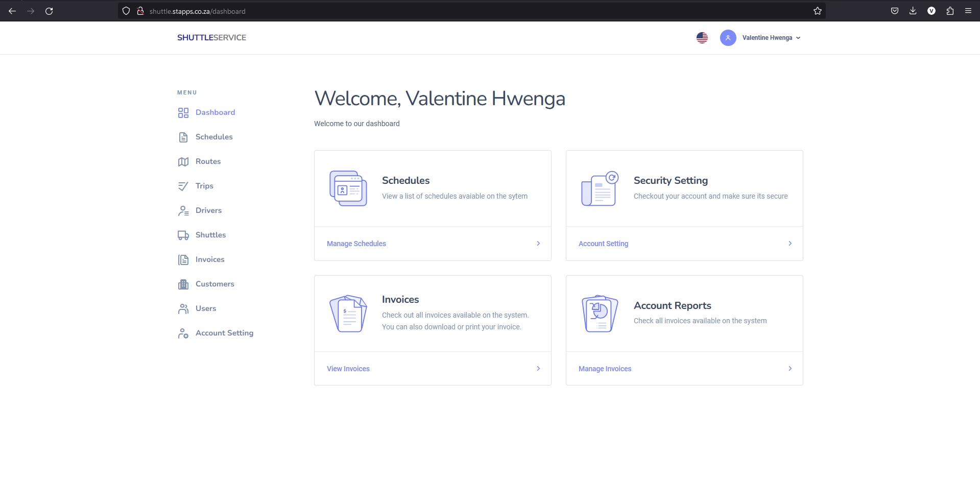980x504 pixels.
Task: Click the site security padlock icon
Action: tap(140, 11)
